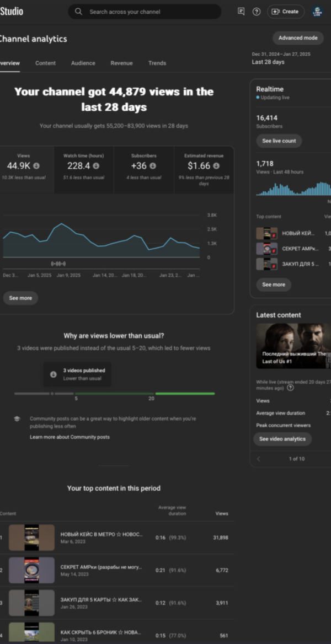
Task: Switch to the Audience tab
Action: click(83, 63)
